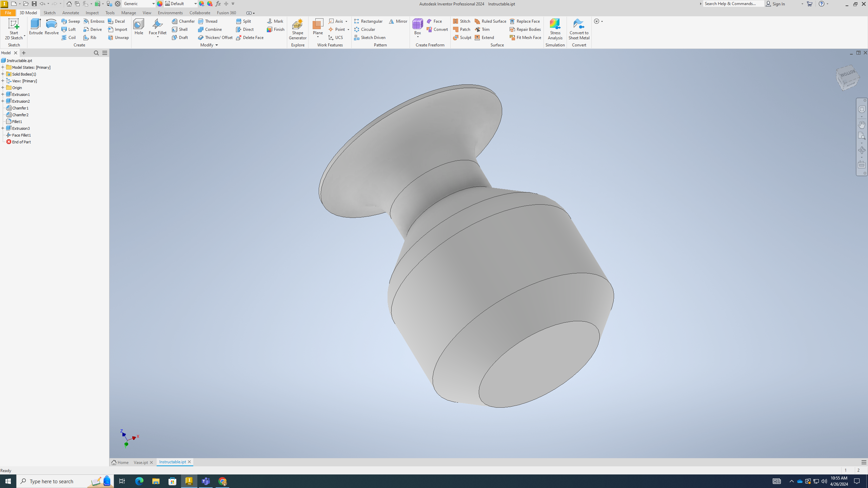This screenshot has height=488, width=868.
Task: Open Windows Start menu
Action: pyautogui.click(x=8, y=481)
